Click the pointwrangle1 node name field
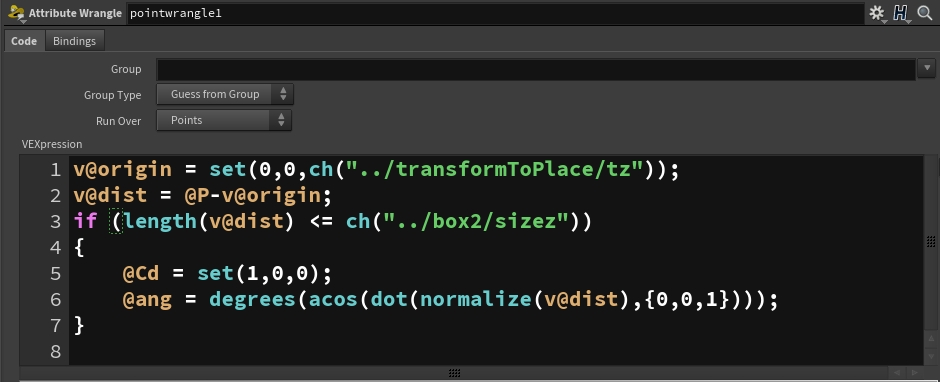Screen dimensions: 940x382 coord(495,13)
